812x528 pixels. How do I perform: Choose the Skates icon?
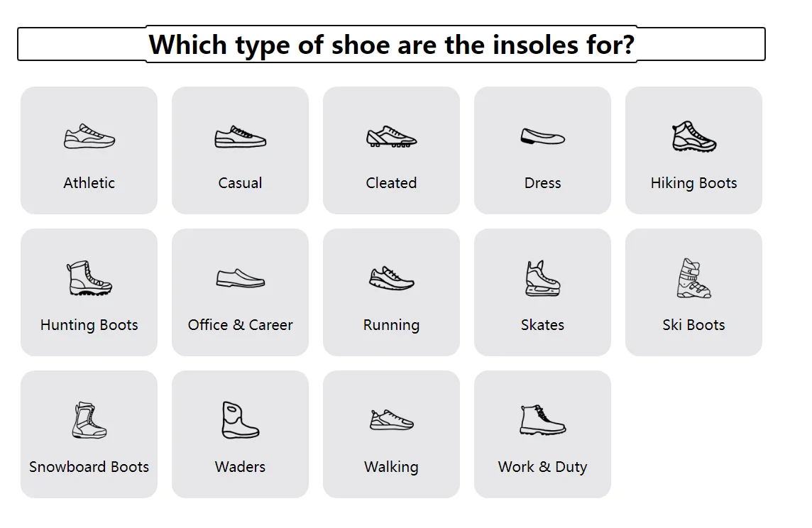click(x=542, y=278)
